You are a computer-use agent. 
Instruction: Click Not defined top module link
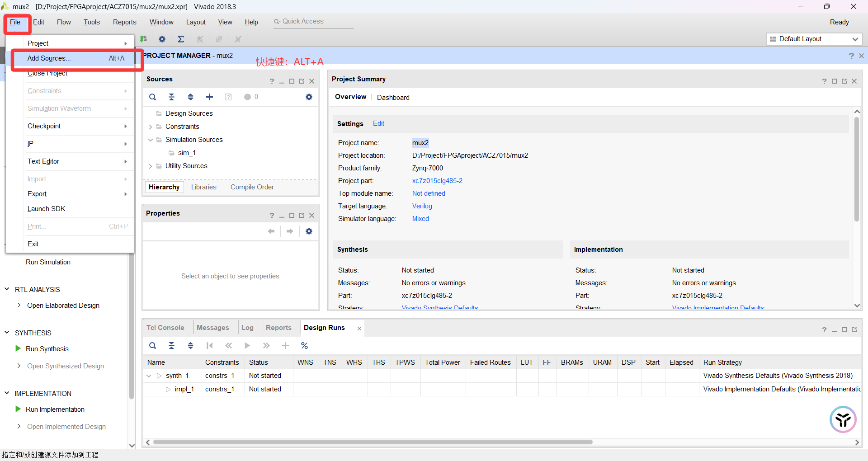pyautogui.click(x=429, y=193)
